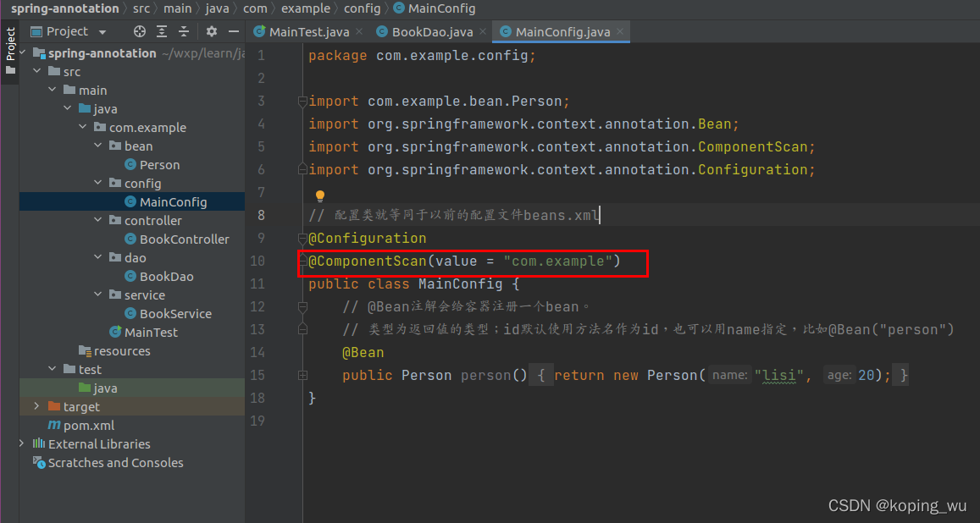Click the example breadcrumb item
Screen dimensions: 980x523
click(x=306, y=8)
